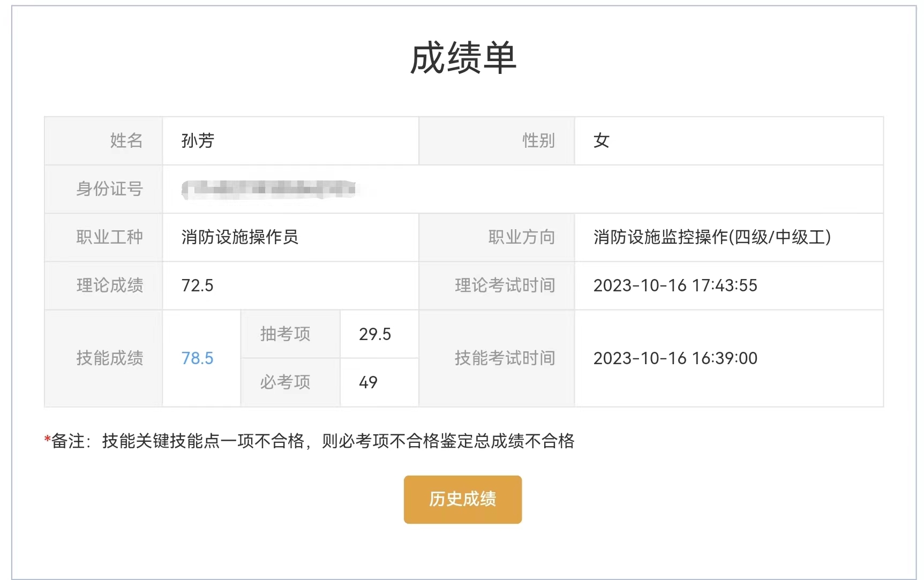Click the 消防设施监控操作(四级/中级工) direction value
The image size is (924, 580).
click(x=712, y=237)
